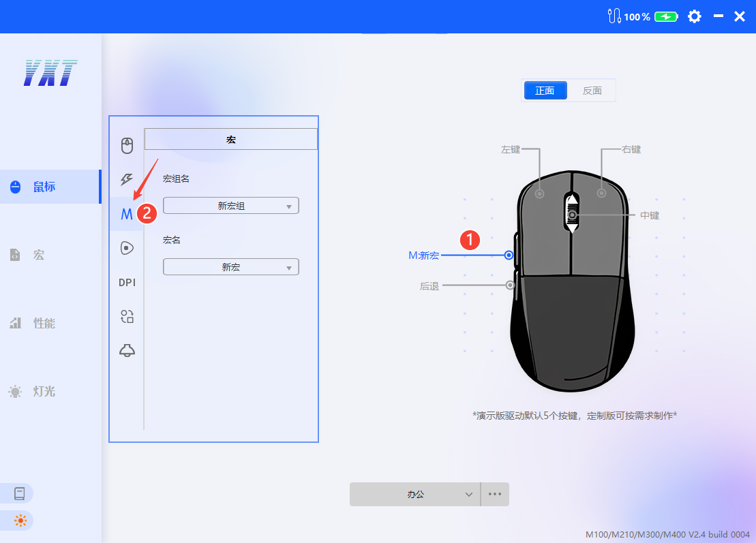Select the M:新宏 side button node
Image resolution: width=756 pixels, height=543 pixels.
(x=509, y=255)
